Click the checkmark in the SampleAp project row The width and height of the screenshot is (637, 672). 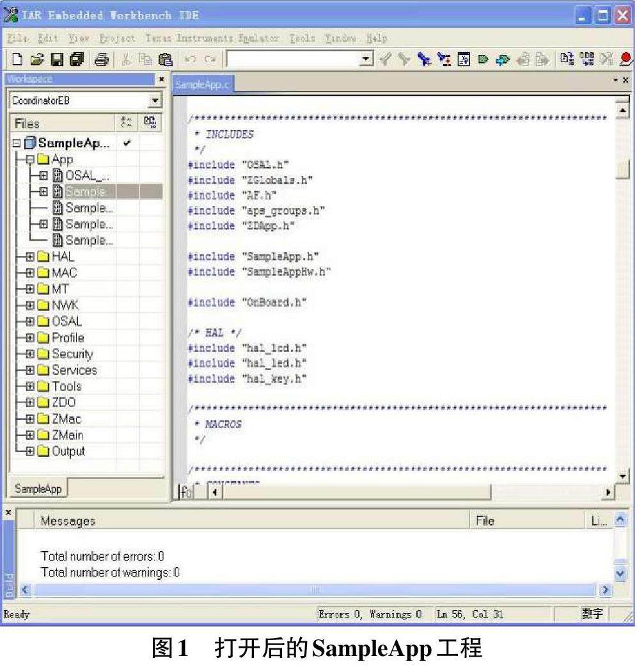127,143
